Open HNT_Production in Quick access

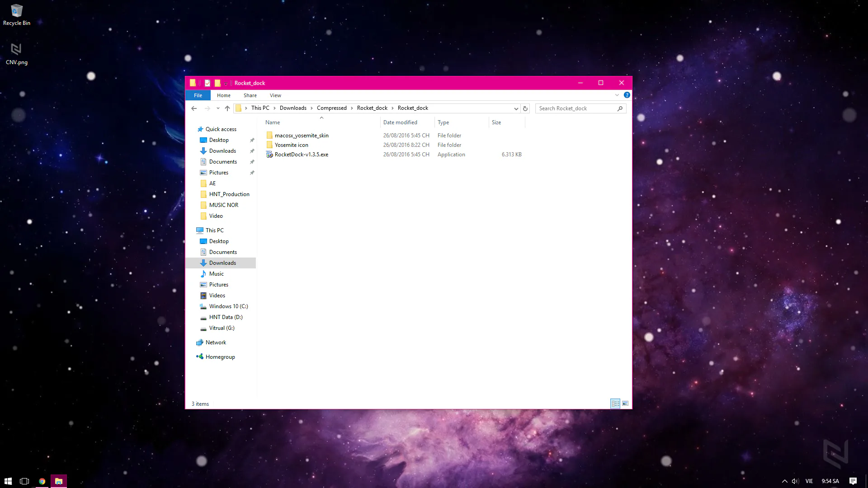[229, 194]
